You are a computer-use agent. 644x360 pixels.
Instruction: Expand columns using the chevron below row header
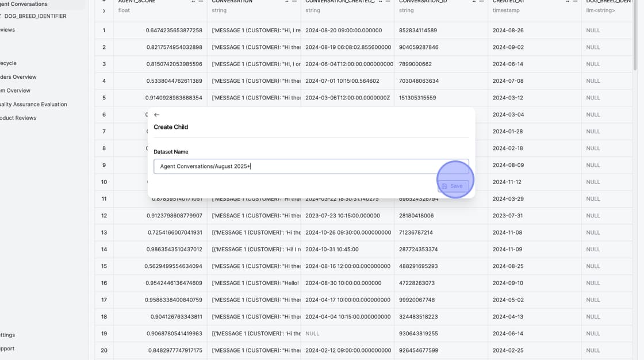pyautogui.click(x=103, y=11)
